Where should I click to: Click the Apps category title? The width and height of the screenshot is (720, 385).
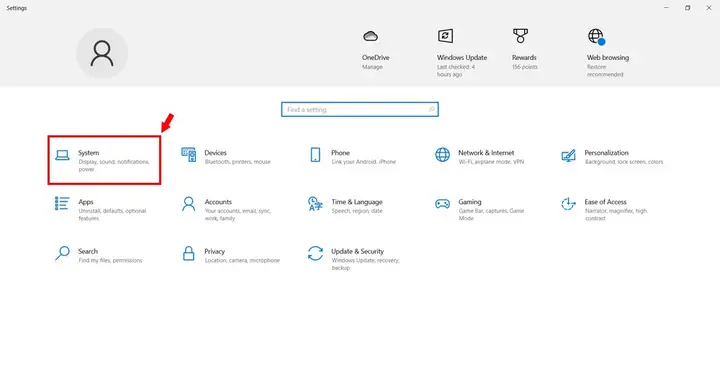click(x=86, y=202)
